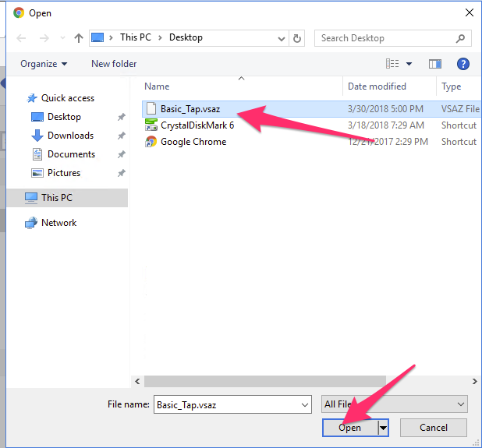Click the Chrome icon in title bar
This screenshot has width=482, height=448.
point(19,13)
